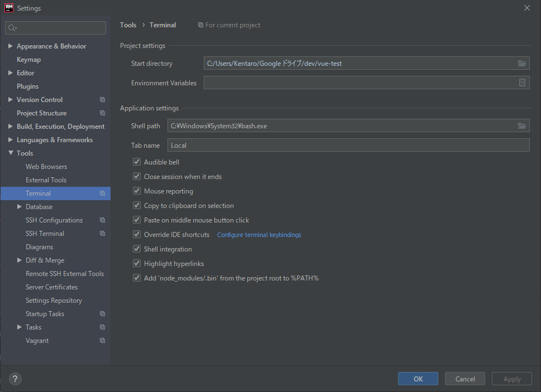Viewport: 541px width, 392px height.
Task: Click project-level icon beside Version Control
Action: point(103,100)
